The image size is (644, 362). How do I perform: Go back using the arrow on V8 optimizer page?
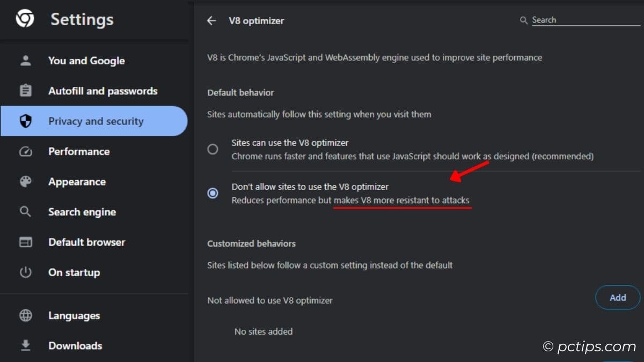[x=211, y=20]
